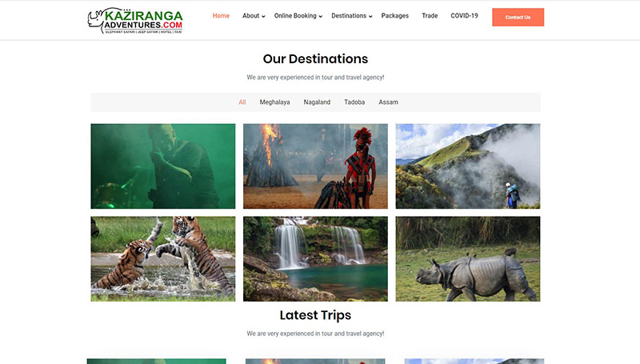The height and width of the screenshot is (364, 640).
Task: Filter destinations by Assam
Action: coord(388,102)
